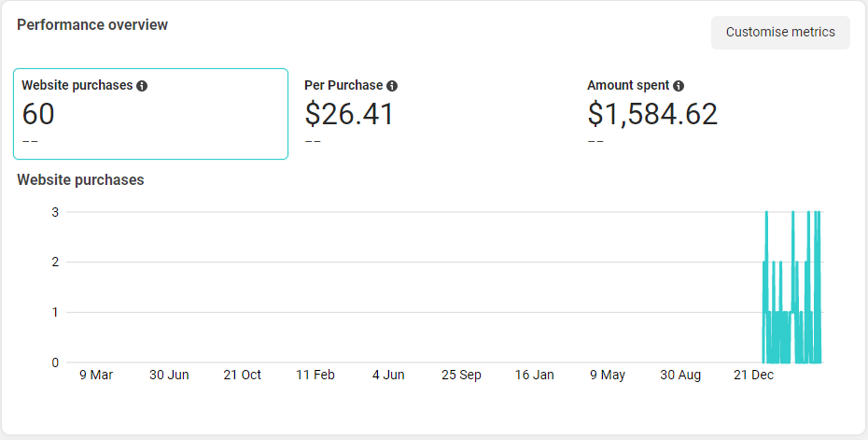Screen dimensions: 868x440
Task: Click the Amount spent info icon
Action: [679, 86]
